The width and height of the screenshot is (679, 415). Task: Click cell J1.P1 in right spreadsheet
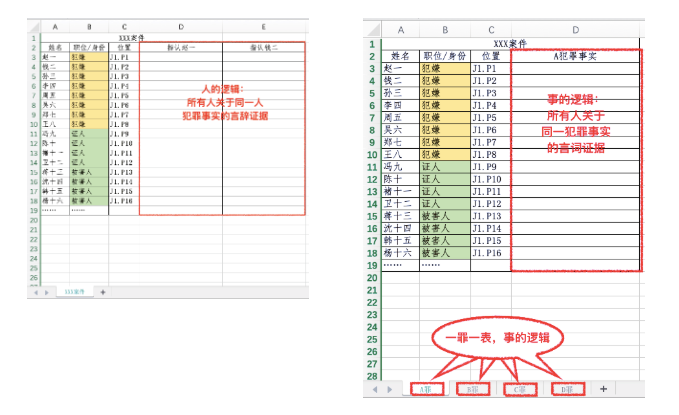point(491,68)
